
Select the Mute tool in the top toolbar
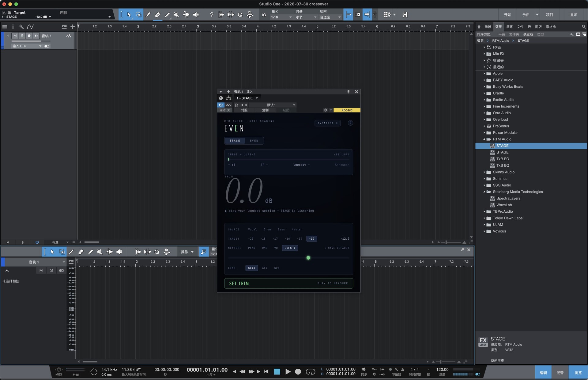click(x=176, y=15)
